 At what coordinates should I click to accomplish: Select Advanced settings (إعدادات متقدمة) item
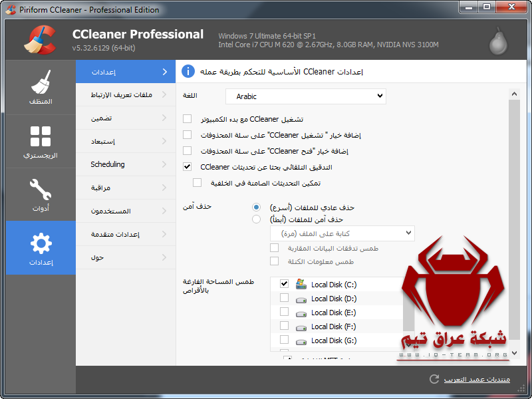pyautogui.click(x=126, y=234)
